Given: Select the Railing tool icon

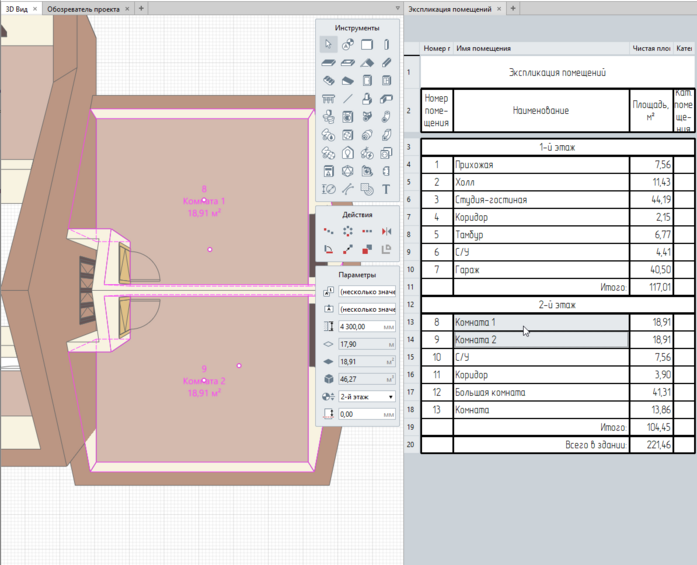Looking at the screenshot, I should point(328,99).
